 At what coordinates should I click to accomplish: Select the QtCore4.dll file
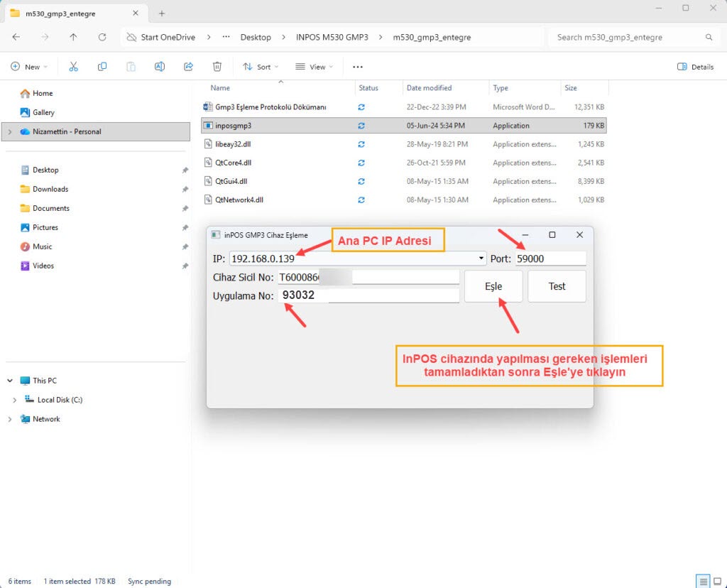click(x=233, y=163)
